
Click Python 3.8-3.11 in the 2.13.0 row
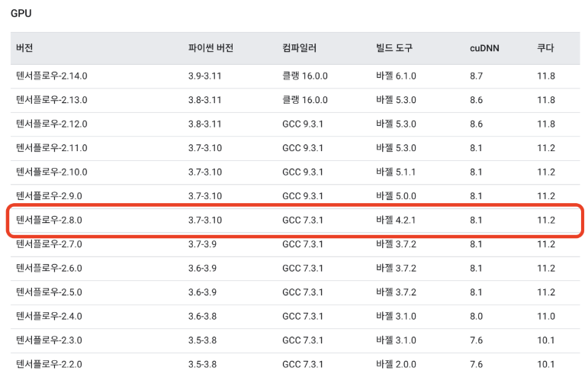(x=204, y=100)
